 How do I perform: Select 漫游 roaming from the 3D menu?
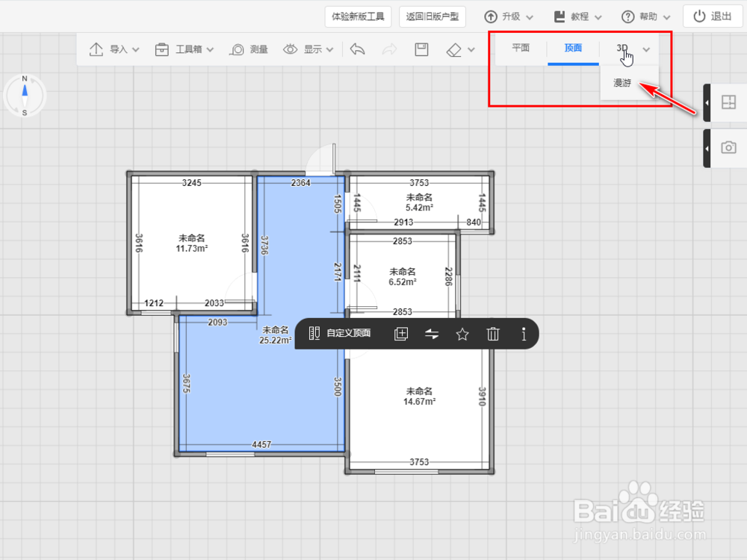click(x=622, y=83)
